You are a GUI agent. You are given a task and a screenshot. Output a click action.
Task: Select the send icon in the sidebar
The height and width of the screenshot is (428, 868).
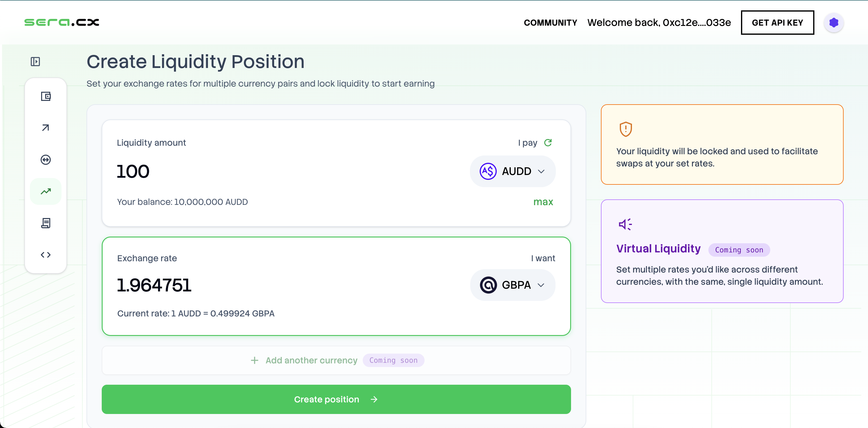(x=46, y=127)
